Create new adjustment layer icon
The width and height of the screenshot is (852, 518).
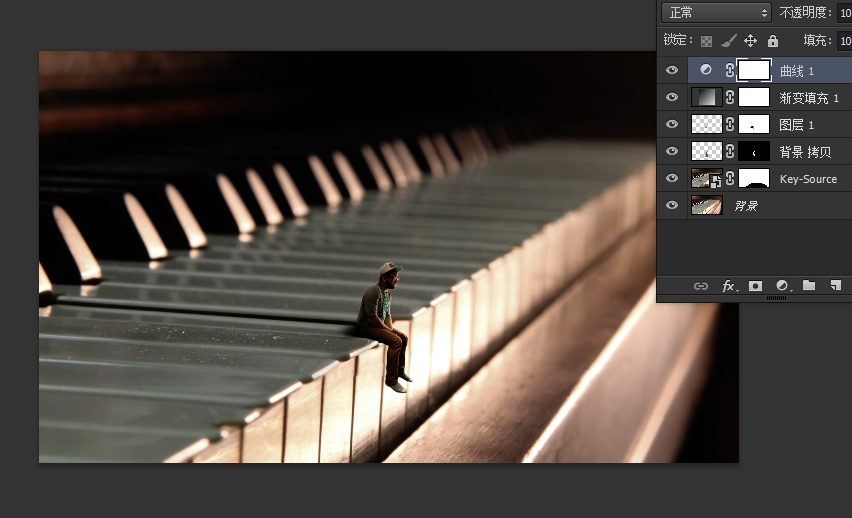(782, 286)
